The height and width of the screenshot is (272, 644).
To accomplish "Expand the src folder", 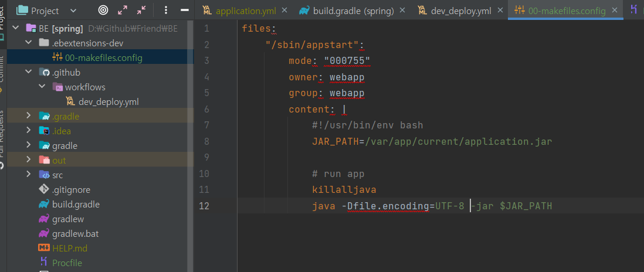I will click(x=28, y=174).
